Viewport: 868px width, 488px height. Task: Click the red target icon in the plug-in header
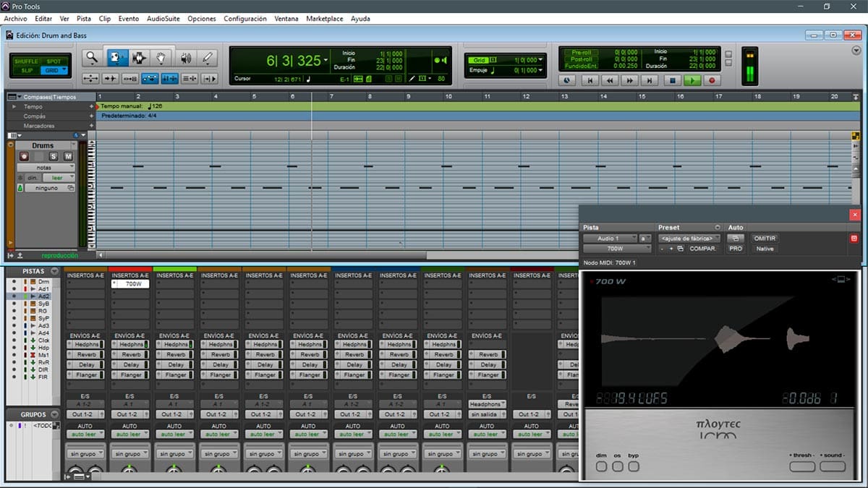click(x=854, y=239)
